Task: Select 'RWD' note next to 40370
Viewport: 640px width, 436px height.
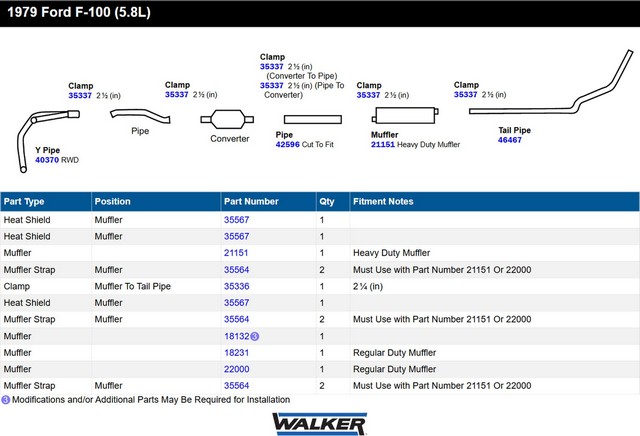Action: point(70,160)
